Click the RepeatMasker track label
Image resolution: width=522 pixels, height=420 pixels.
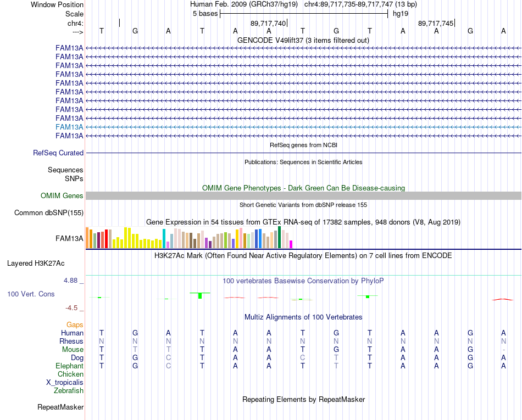pos(60,407)
